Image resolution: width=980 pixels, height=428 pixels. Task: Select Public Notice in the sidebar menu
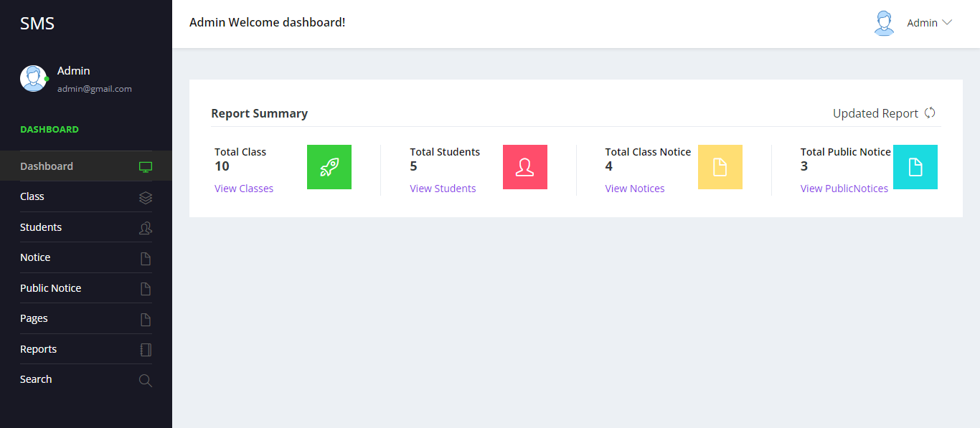[x=50, y=288]
